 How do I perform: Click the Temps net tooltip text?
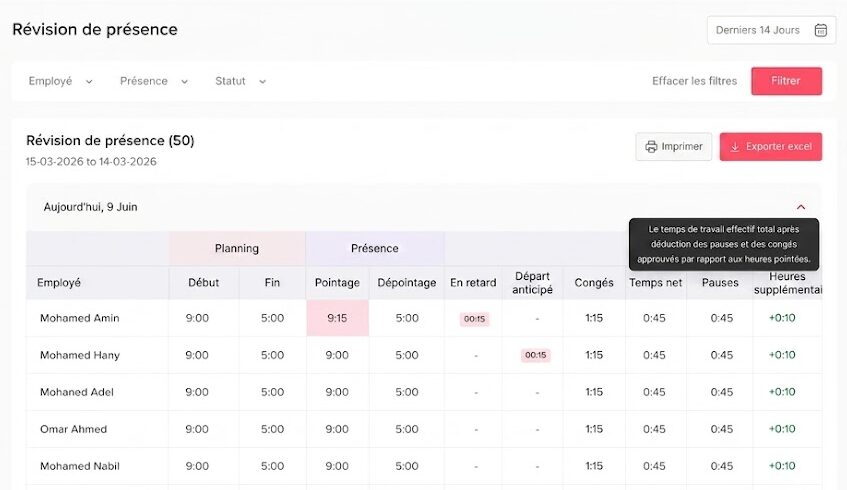pos(724,244)
